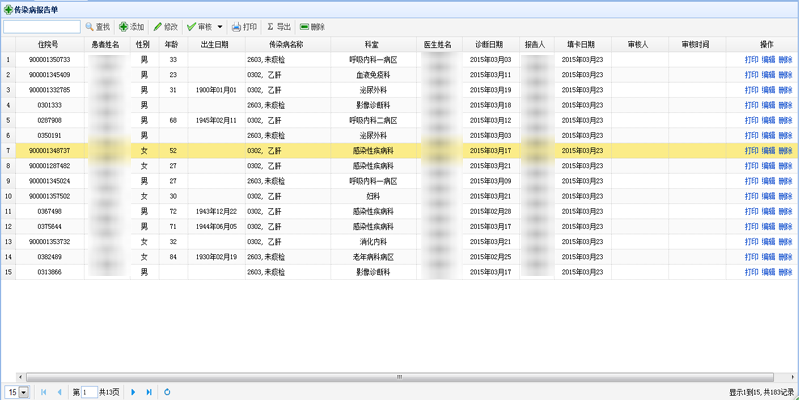The height and width of the screenshot is (400, 800).
Task: Click 打印 link in row 1
Action: point(751,60)
